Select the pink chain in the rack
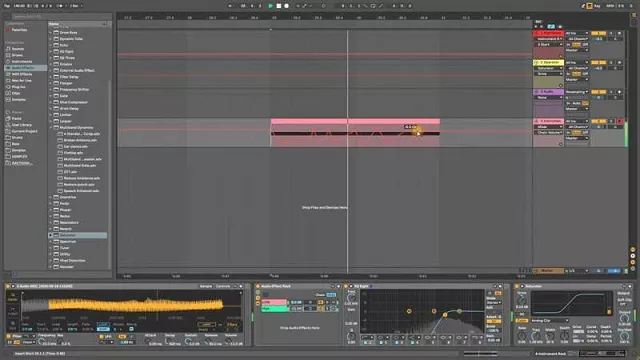Image resolution: width=640 pixels, height=360 pixels. (274, 302)
